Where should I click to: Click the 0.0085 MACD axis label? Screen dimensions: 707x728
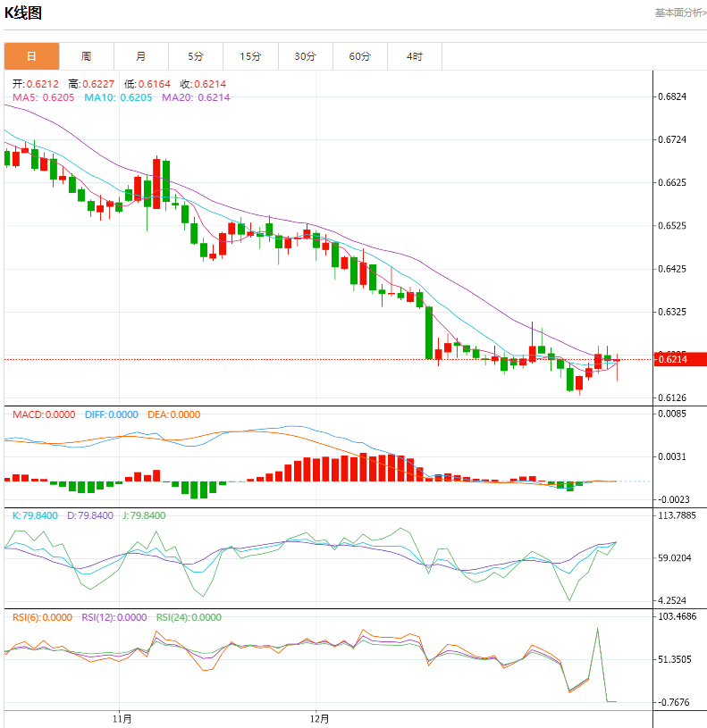pyautogui.click(x=672, y=414)
